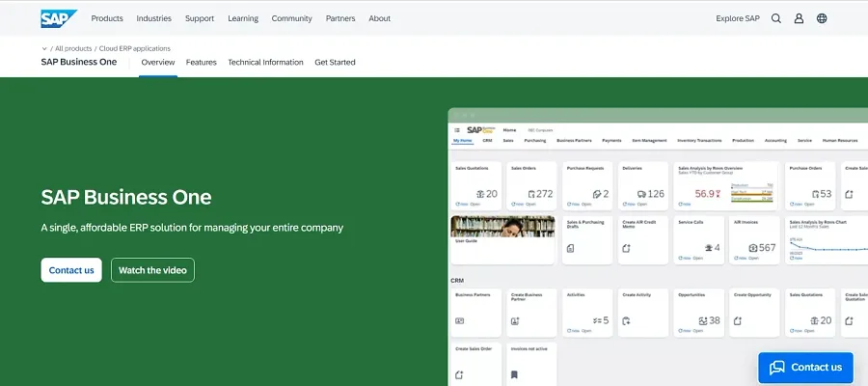The image size is (868, 386).
Task: Switch to the Features tab
Action: click(201, 62)
